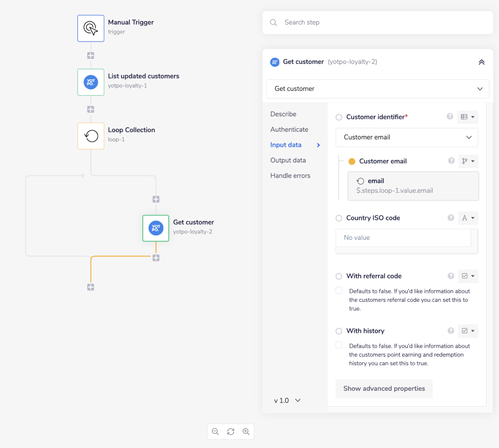Click the Manual Trigger step icon
This screenshot has width=499, height=448.
[x=90, y=28]
